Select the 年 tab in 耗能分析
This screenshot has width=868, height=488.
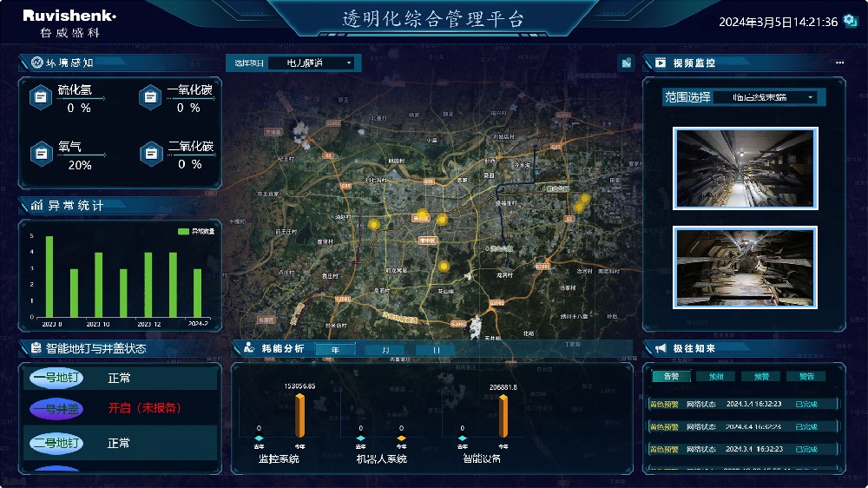coord(334,350)
